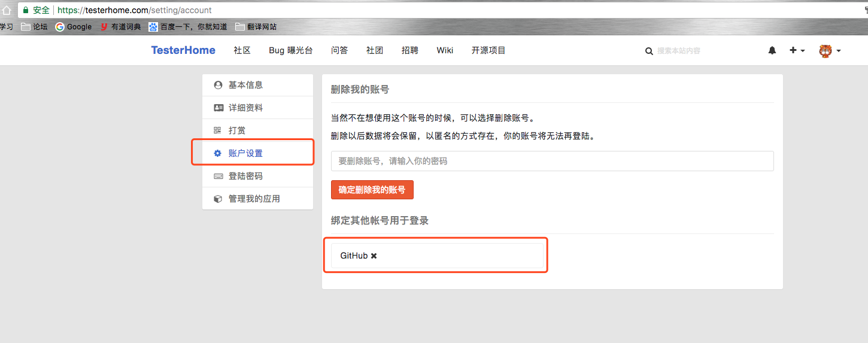
Task: Unbind GitHub with the x icon
Action: coord(374,256)
